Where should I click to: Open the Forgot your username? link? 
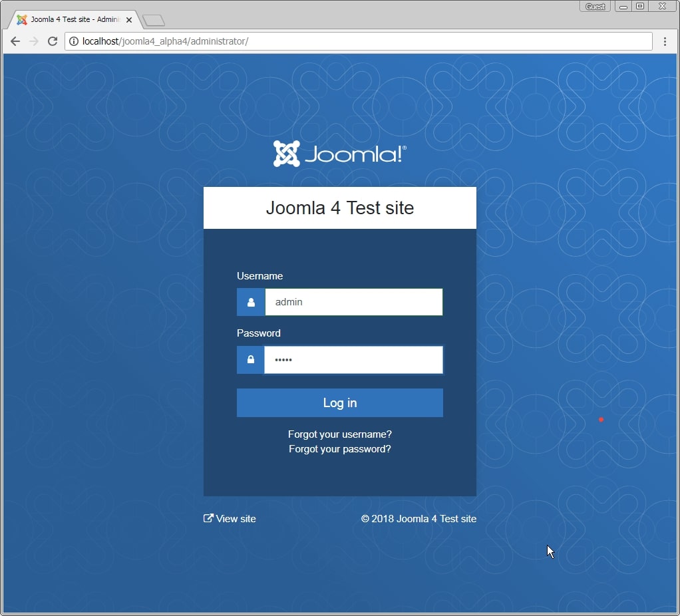tap(340, 434)
